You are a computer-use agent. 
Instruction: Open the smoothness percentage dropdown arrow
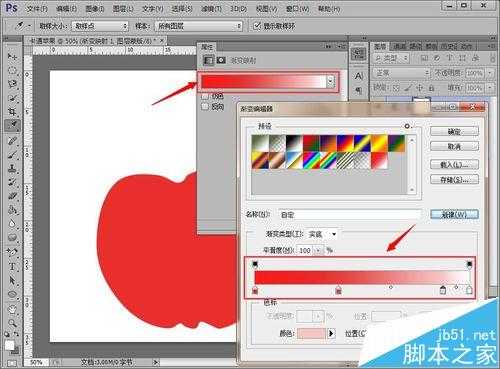click(x=319, y=250)
